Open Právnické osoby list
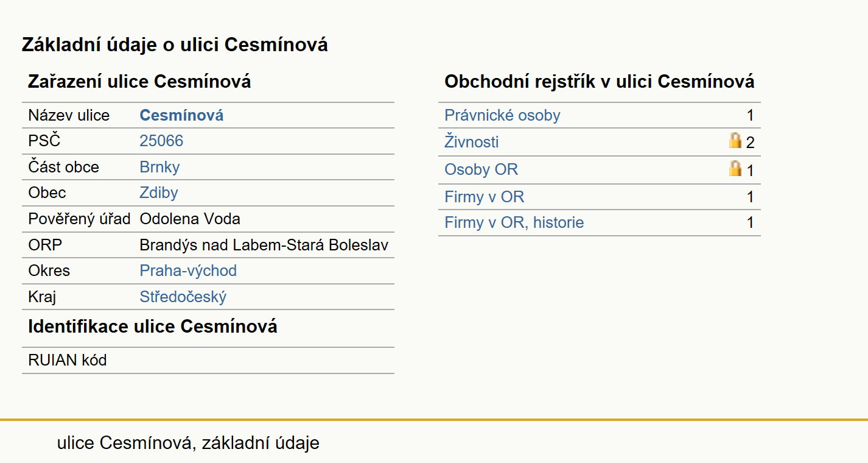 click(502, 115)
